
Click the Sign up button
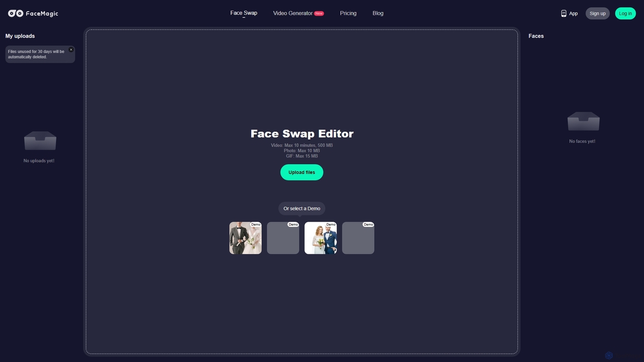tap(598, 14)
